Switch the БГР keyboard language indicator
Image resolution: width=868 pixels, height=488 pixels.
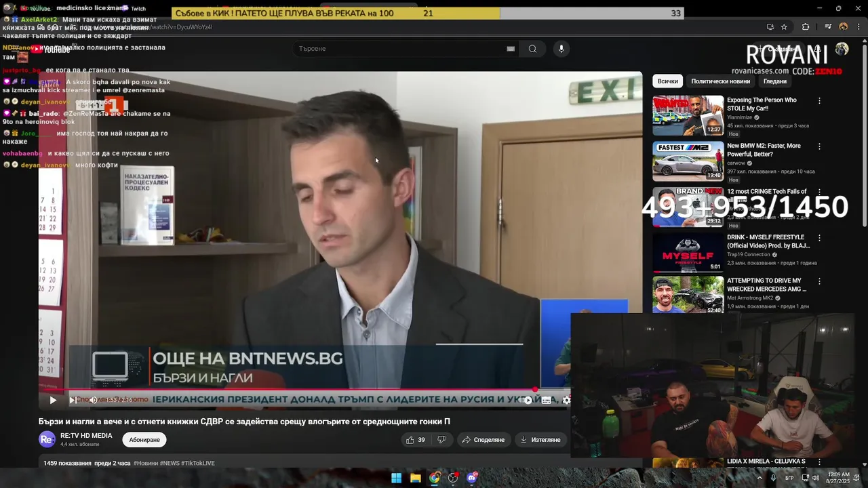(x=789, y=478)
